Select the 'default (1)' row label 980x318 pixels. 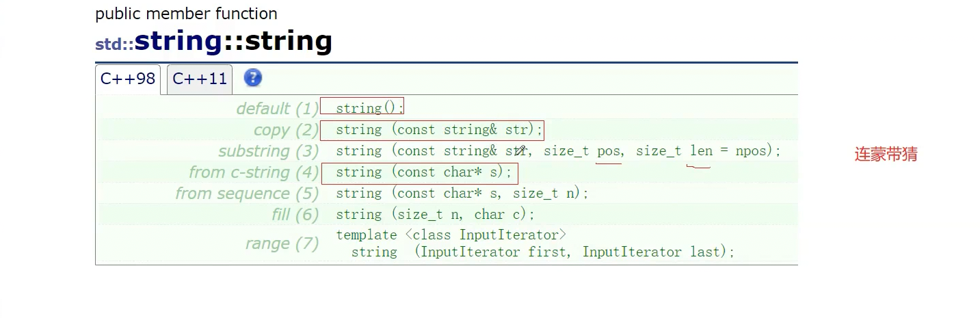click(278, 109)
